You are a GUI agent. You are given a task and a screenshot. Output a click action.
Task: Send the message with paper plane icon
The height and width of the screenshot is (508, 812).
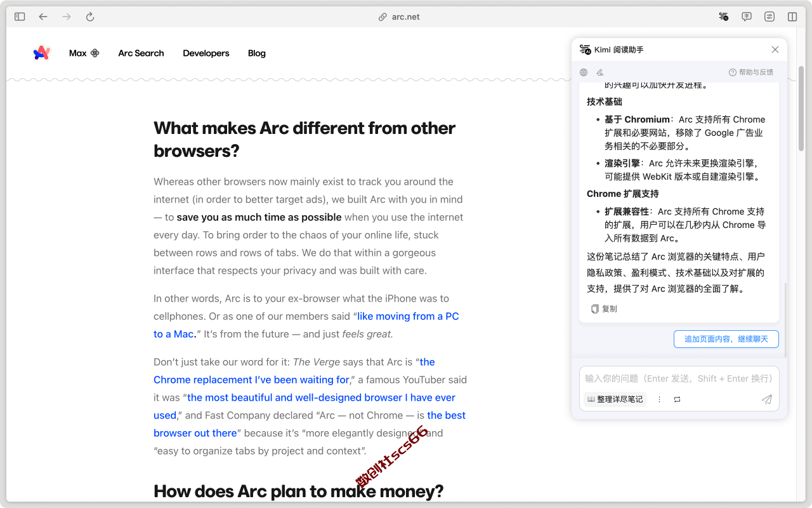coord(767,399)
